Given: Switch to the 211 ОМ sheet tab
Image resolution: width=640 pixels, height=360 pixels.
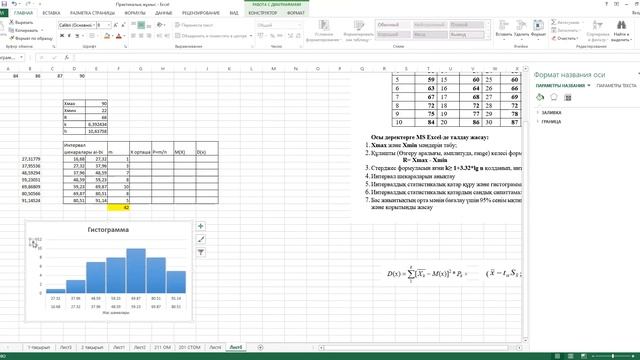Looking at the screenshot, I should [x=162, y=347].
